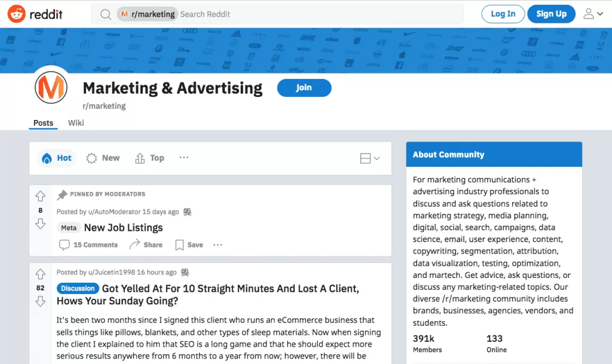The image size is (612, 364).
Task: Open 15 Comments on job listings post
Action: click(x=88, y=244)
